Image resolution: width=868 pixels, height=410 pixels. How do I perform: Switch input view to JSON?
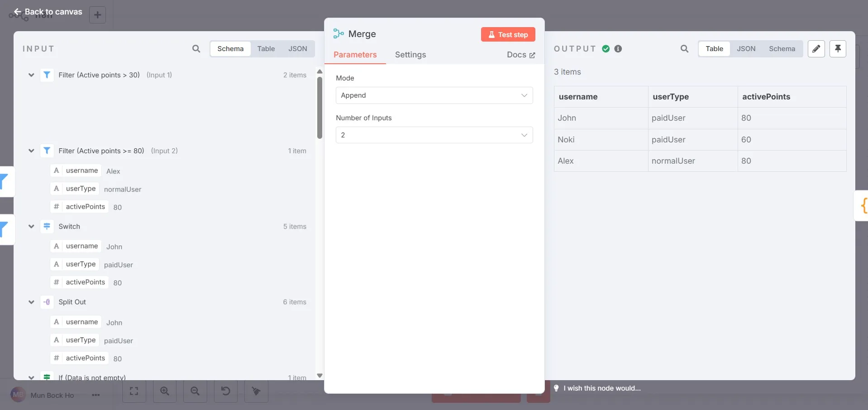[x=298, y=49]
